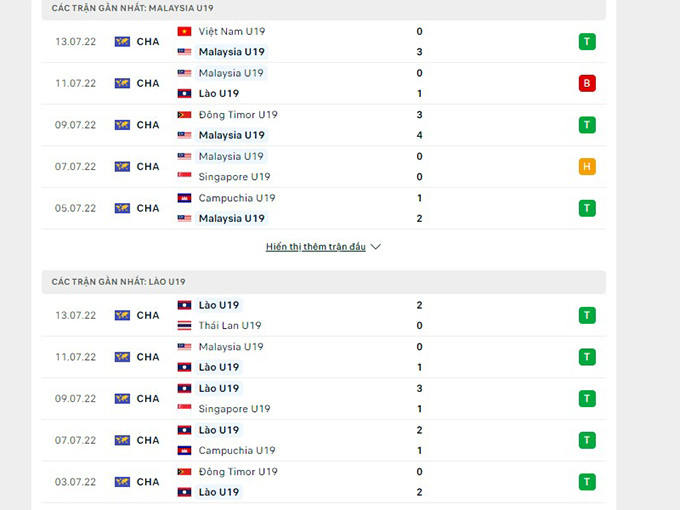Image resolution: width=680 pixels, height=510 pixels.
Task: Expand more matches with the chevron arrow
Action: click(376, 246)
